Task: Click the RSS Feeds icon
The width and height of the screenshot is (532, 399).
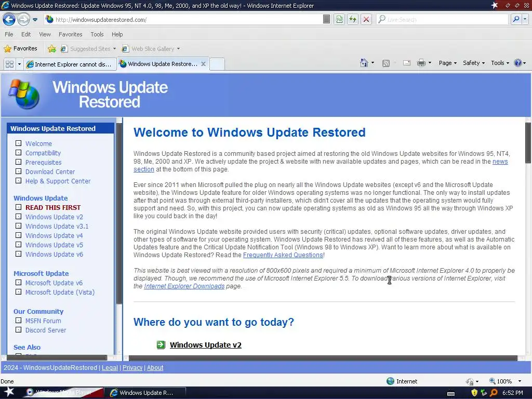Action: [x=386, y=63]
